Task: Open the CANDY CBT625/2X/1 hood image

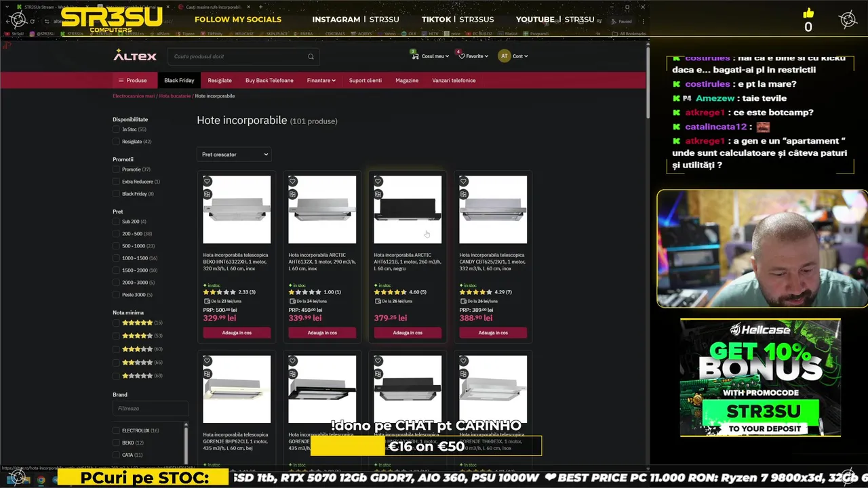Action: coord(493,209)
